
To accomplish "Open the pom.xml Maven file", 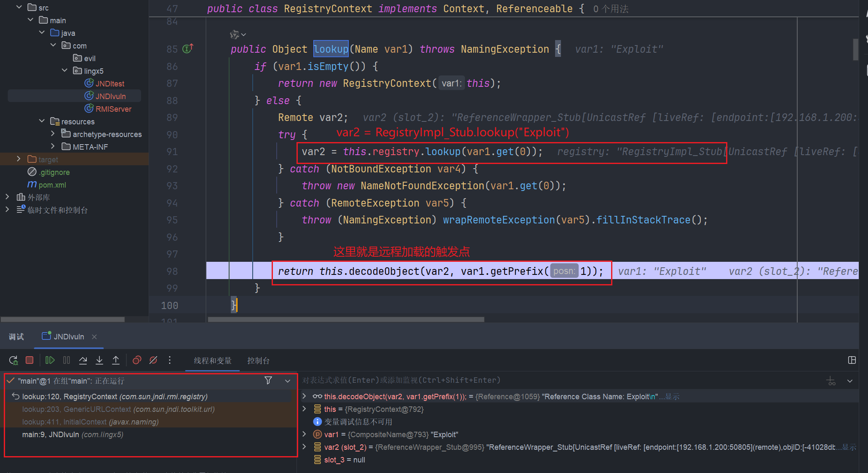I will click(52, 185).
